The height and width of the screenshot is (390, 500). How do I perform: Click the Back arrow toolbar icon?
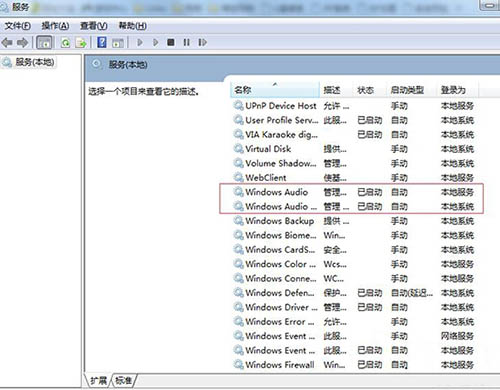[7, 42]
